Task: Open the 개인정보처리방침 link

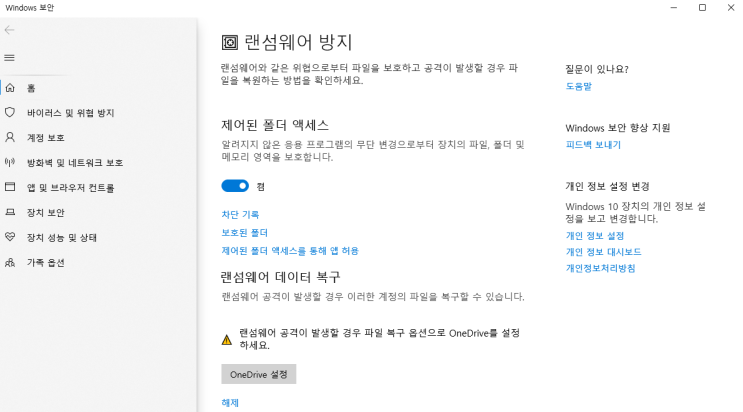Action: [x=600, y=268]
